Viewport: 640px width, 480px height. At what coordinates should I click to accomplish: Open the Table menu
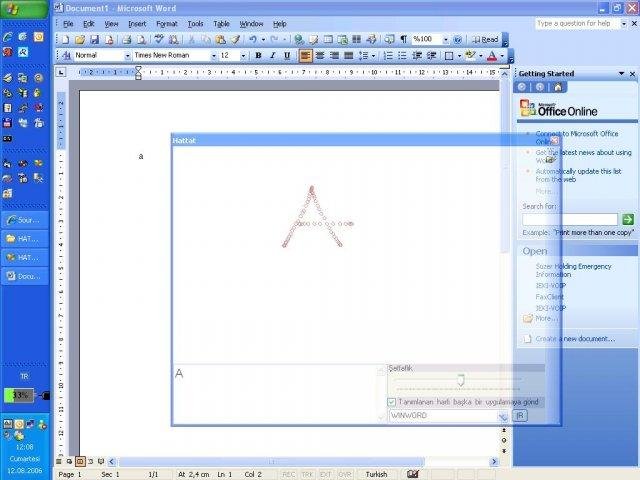221,24
